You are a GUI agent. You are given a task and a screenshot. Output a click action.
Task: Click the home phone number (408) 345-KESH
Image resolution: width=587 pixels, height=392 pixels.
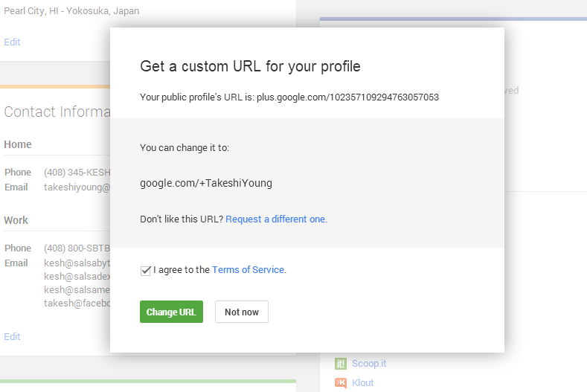click(x=77, y=173)
